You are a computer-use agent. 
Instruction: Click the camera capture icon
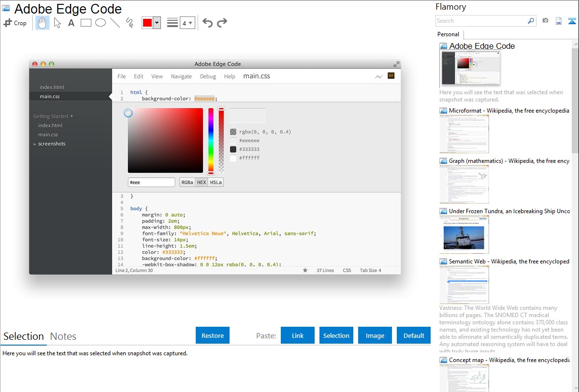pos(545,21)
